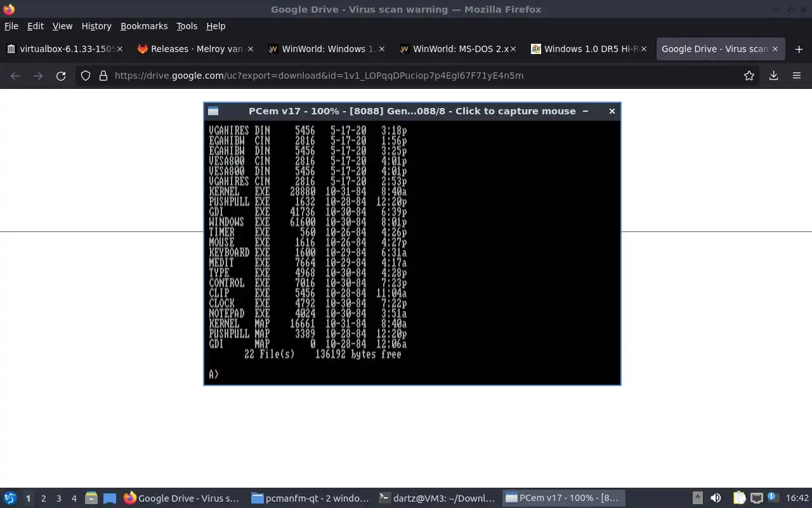Close the Windows 1.0 DR5 tab

(x=644, y=49)
